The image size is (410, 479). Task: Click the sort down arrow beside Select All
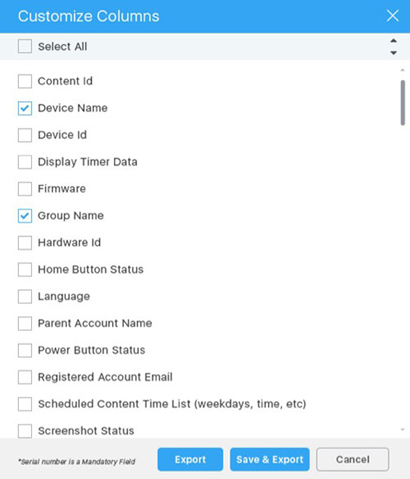tap(394, 53)
